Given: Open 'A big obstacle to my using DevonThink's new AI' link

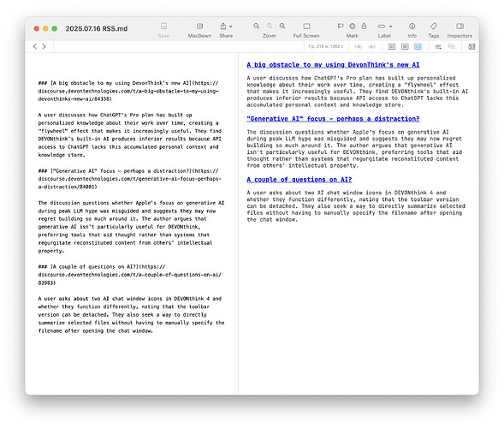Looking at the screenshot, I should click(333, 65).
